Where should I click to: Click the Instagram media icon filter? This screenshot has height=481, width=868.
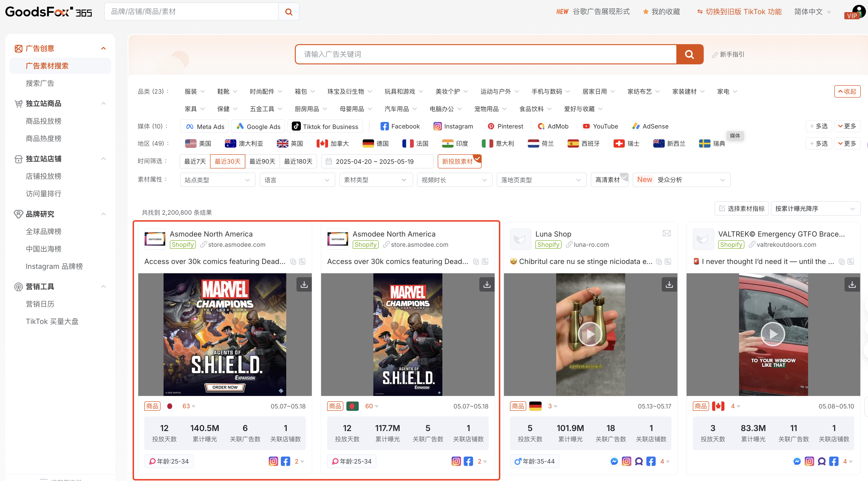coord(437,126)
